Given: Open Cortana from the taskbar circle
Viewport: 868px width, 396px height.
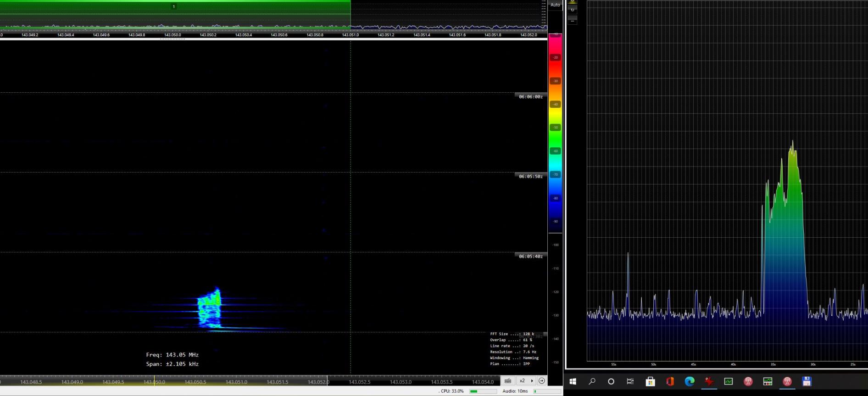Looking at the screenshot, I should coord(611,381).
